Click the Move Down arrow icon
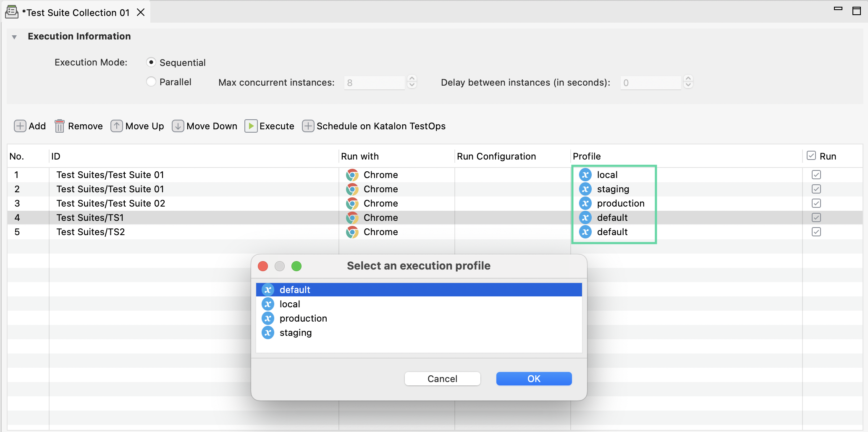This screenshot has width=868, height=432. click(x=177, y=126)
